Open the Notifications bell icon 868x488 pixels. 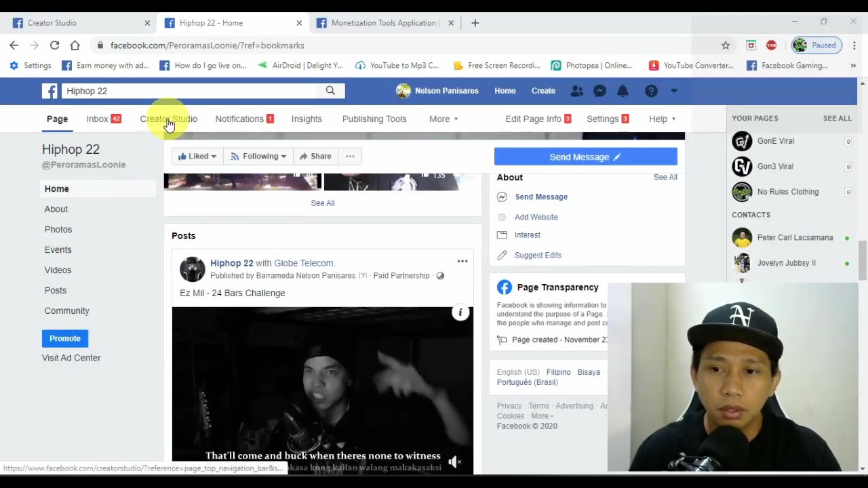pyautogui.click(x=623, y=91)
